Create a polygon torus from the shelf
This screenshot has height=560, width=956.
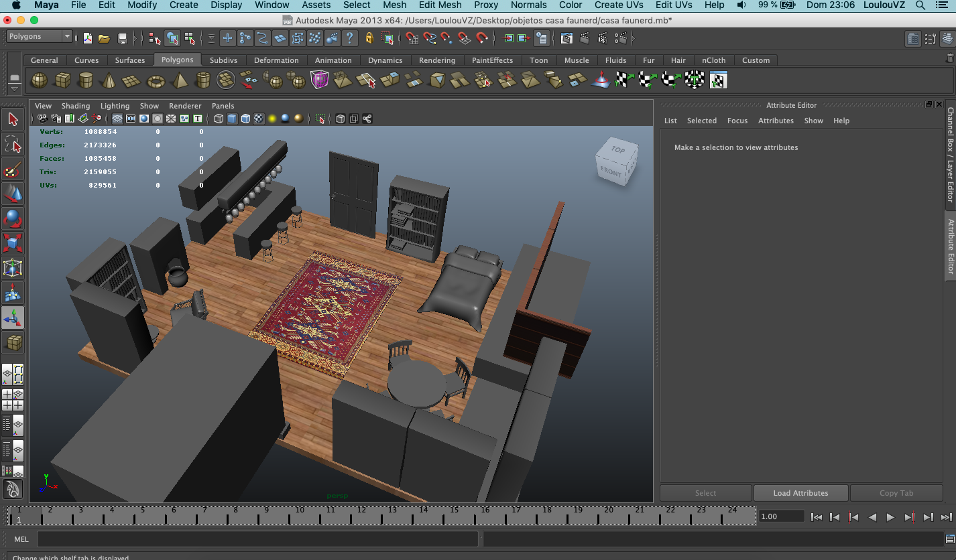click(156, 81)
